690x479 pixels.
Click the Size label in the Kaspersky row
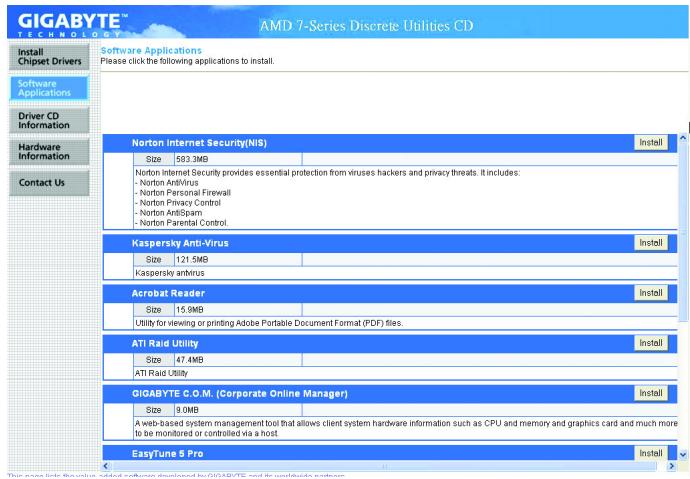click(154, 260)
